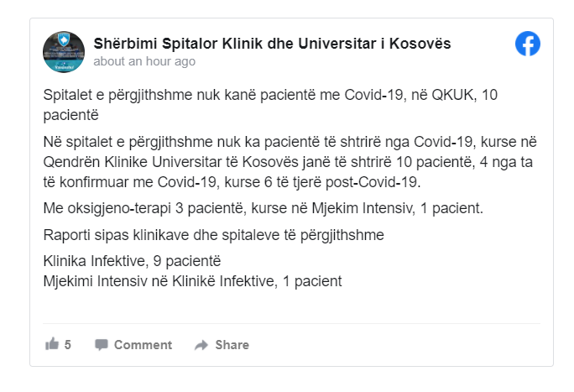Open Shërbimi Spitalor Klinik dhe Universitar page
The width and height of the screenshot is (574, 392).
(x=272, y=44)
